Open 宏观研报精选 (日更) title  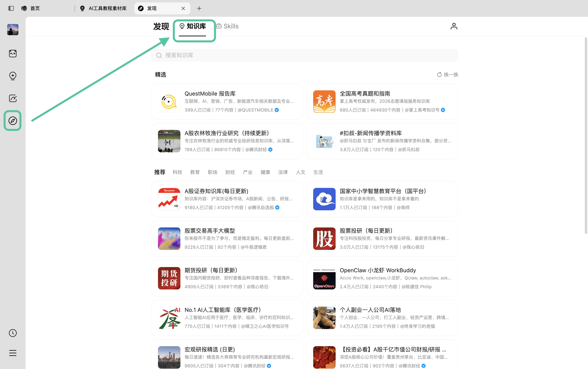(x=210, y=349)
